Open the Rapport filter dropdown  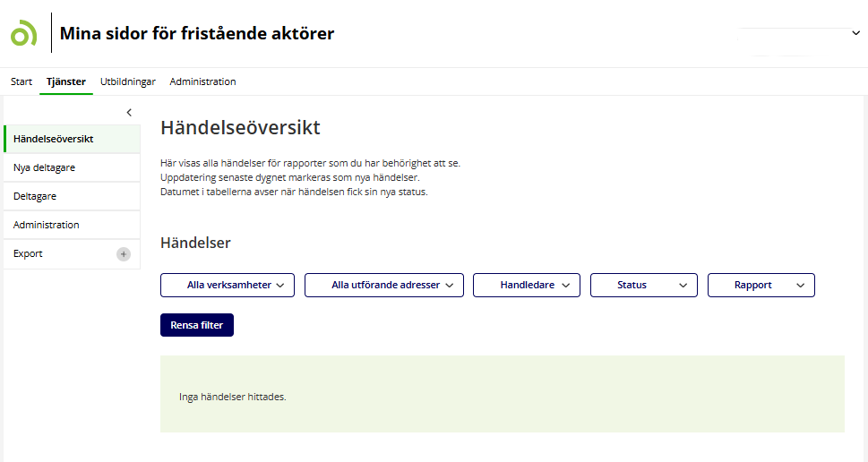click(761, 285)
